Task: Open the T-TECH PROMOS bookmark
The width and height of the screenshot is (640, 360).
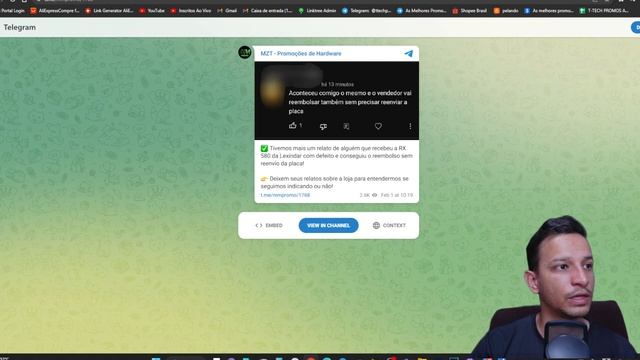Action: tap(604, 11)
